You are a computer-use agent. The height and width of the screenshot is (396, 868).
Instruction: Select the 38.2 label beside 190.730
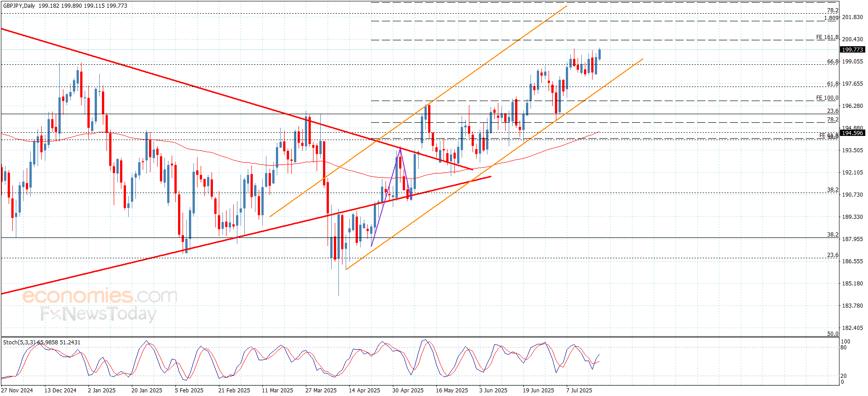833,190
